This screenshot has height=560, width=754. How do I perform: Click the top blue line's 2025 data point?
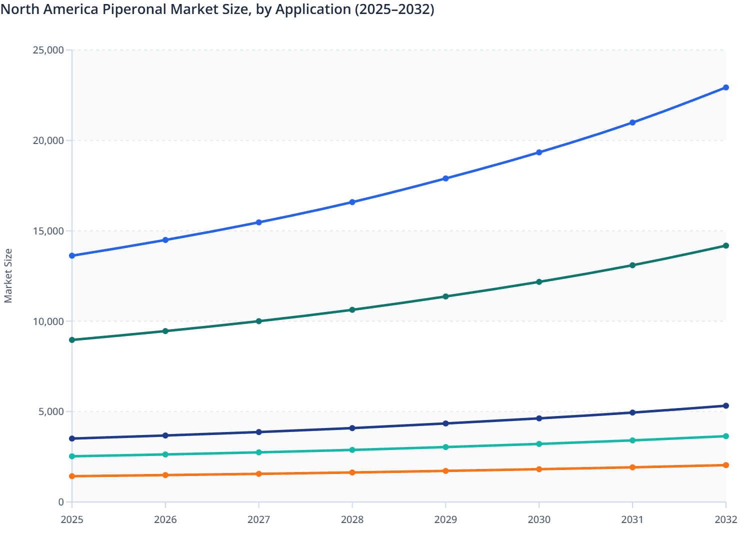[72, 255]
